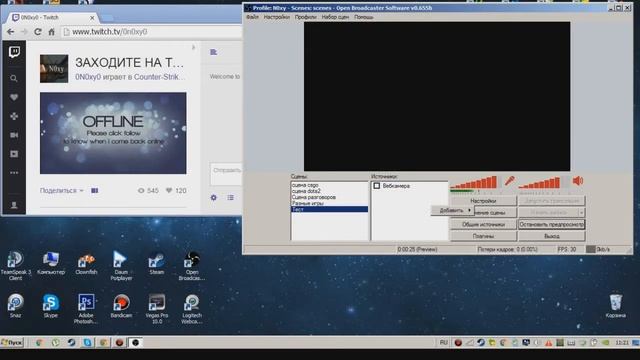Click the Пуск start button

(12, 342)
